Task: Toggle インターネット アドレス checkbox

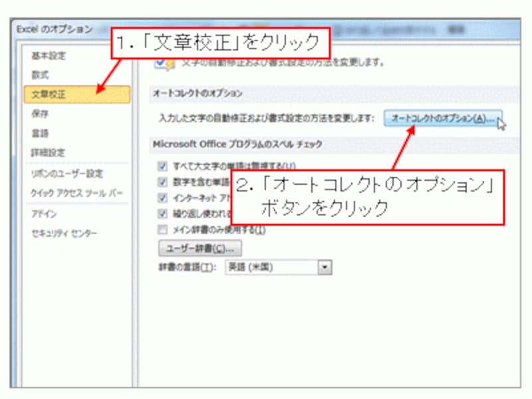Action: (162, 198)
